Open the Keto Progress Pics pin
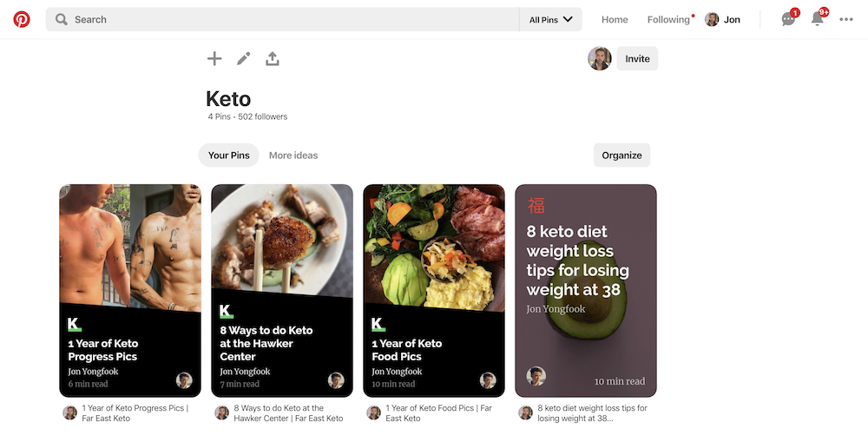868x442 pixels. click(130, 290)
